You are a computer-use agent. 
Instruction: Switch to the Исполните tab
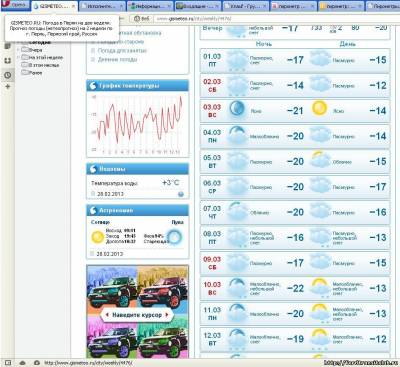[x=102, y=6]
